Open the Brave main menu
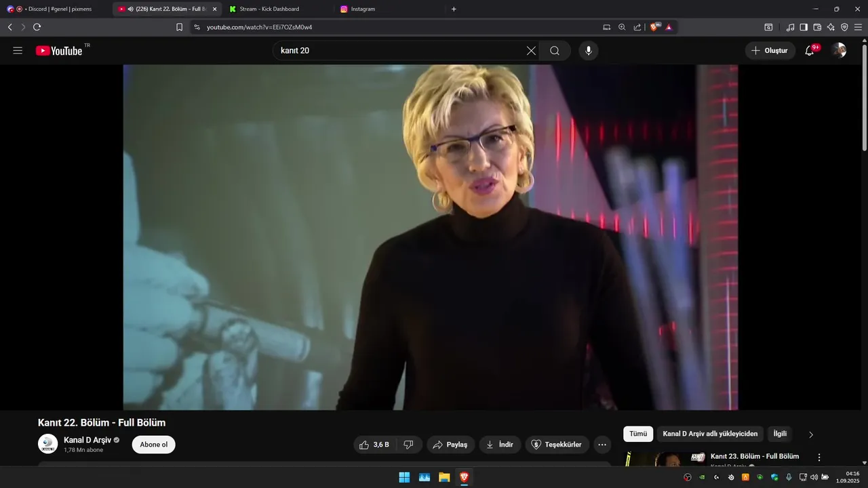Image resolution: width=868 pixels, height=488 pixels. (x=859, y=27)
